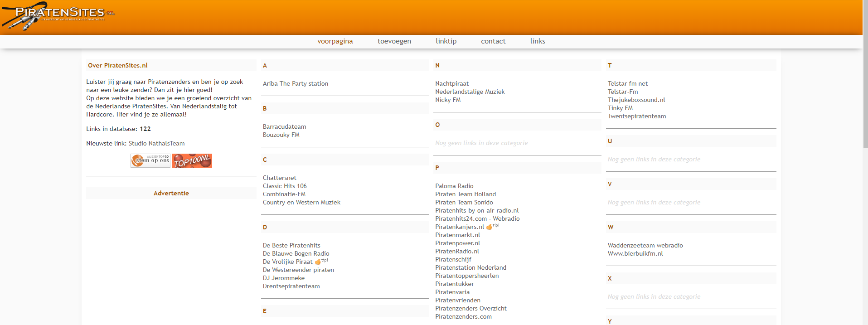Visit the Ariba The Party station link

click(296, 83)
